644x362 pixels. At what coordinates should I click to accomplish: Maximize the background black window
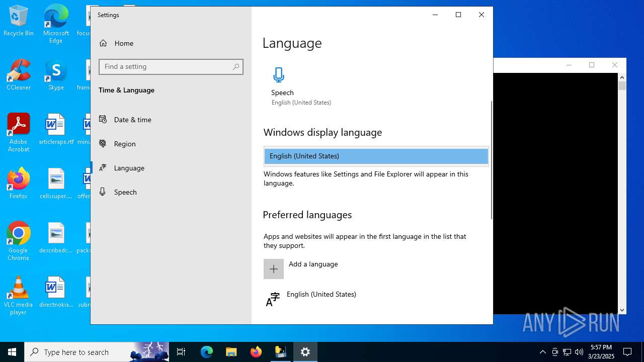click(x=592, y=65)
